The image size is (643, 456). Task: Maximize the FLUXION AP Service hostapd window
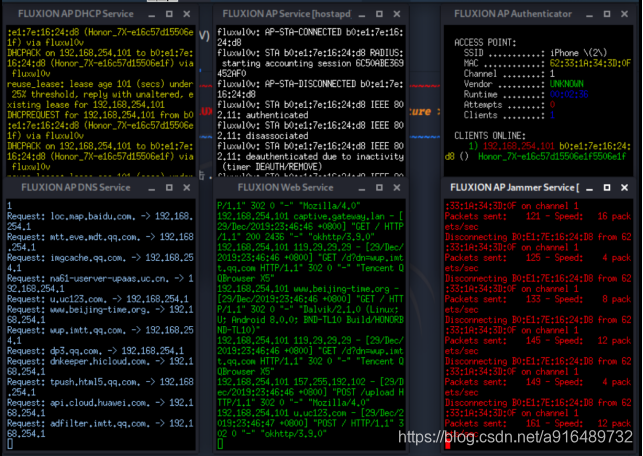(x=379, y=14)
